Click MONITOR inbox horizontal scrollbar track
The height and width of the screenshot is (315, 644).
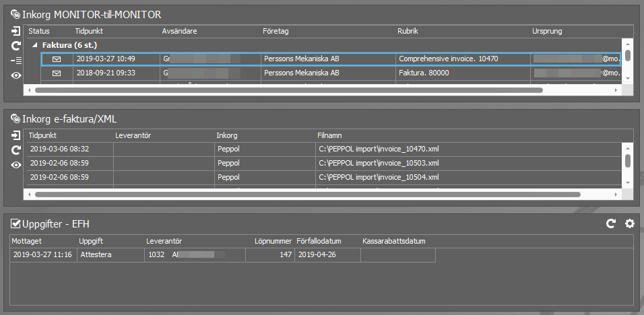tap(579, 89)
